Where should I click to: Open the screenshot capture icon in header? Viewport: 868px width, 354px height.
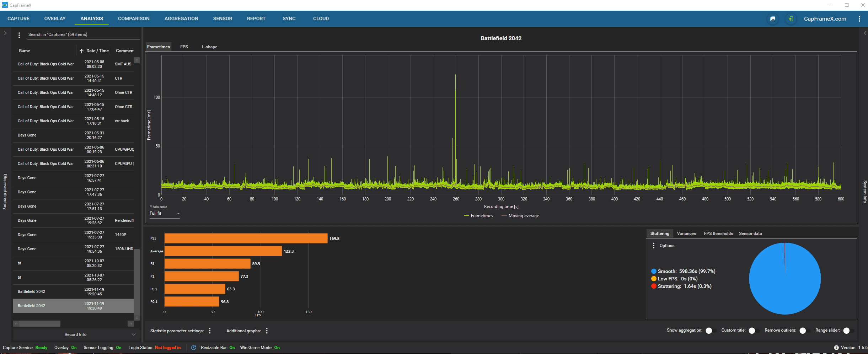773,19
